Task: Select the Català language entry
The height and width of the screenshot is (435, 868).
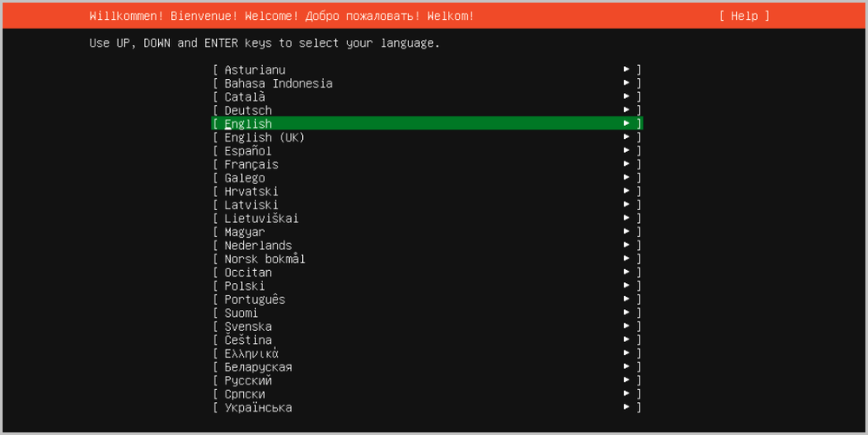Action: point(245,97)
